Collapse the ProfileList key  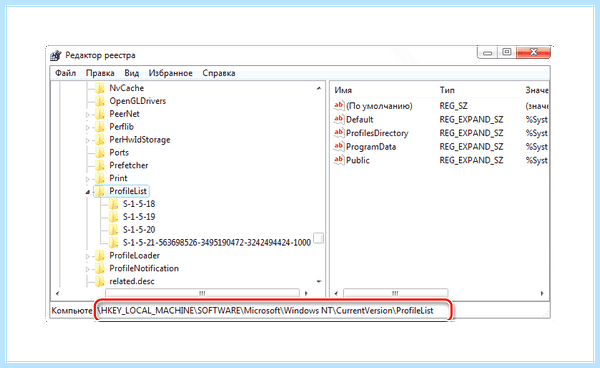click(x=88, y=192)
